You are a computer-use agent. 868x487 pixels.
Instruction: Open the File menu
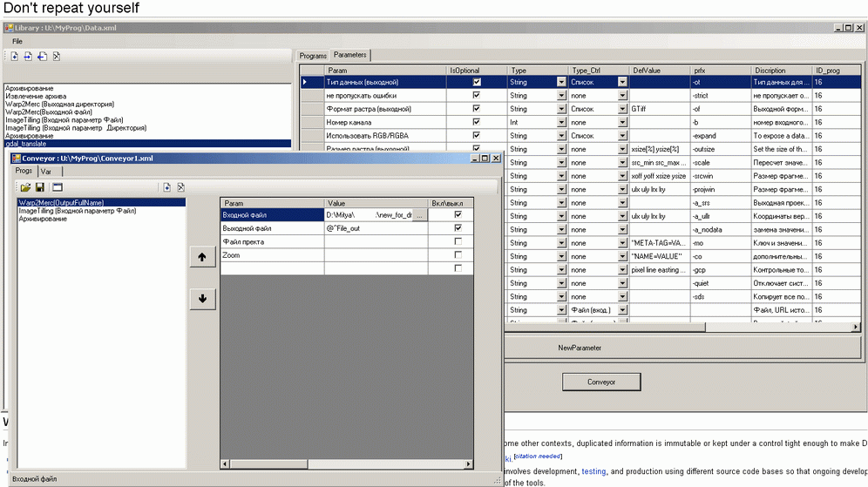[x=17, y=41]
